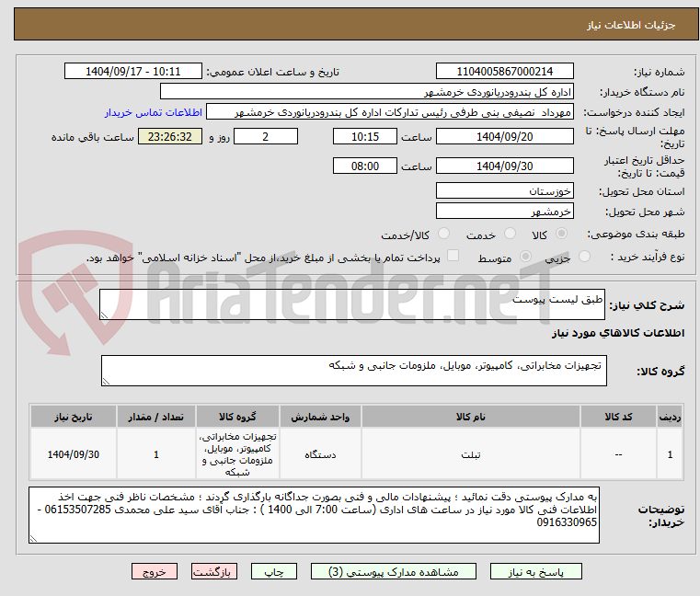Click the resize grip of گروه کالا box
This screenshot has height=596, width=700.
click(x=106, y=381)
